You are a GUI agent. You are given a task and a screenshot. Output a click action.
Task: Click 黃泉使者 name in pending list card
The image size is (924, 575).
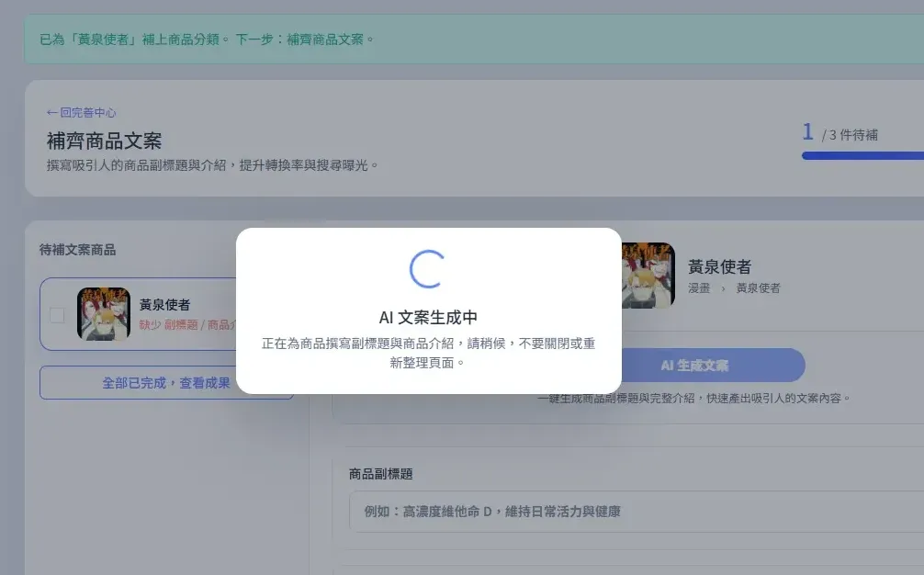(x=164, y=305)
